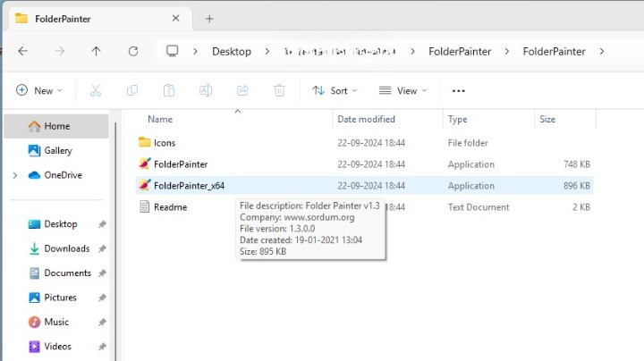This screenshot has height=361, width=644.
Task: Open the Icons folder icon
Action: (x=145, y=142)
